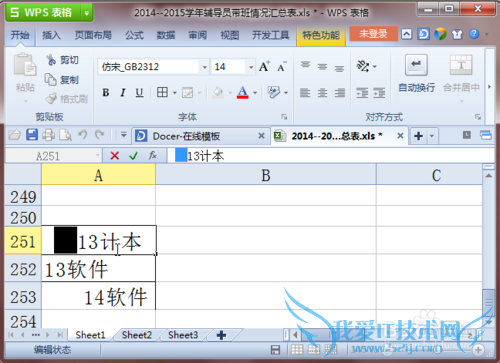Click the formula bar input

[330, 156]
